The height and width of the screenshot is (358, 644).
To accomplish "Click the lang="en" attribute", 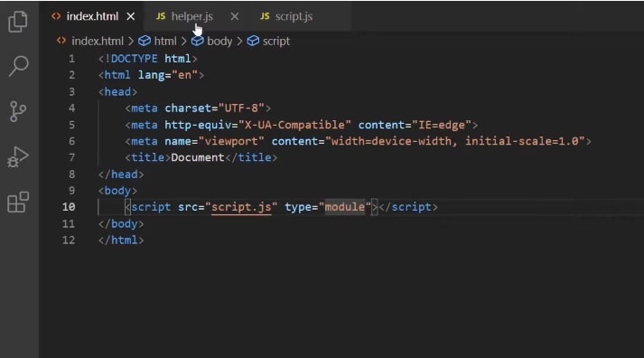I will (168, 75).
